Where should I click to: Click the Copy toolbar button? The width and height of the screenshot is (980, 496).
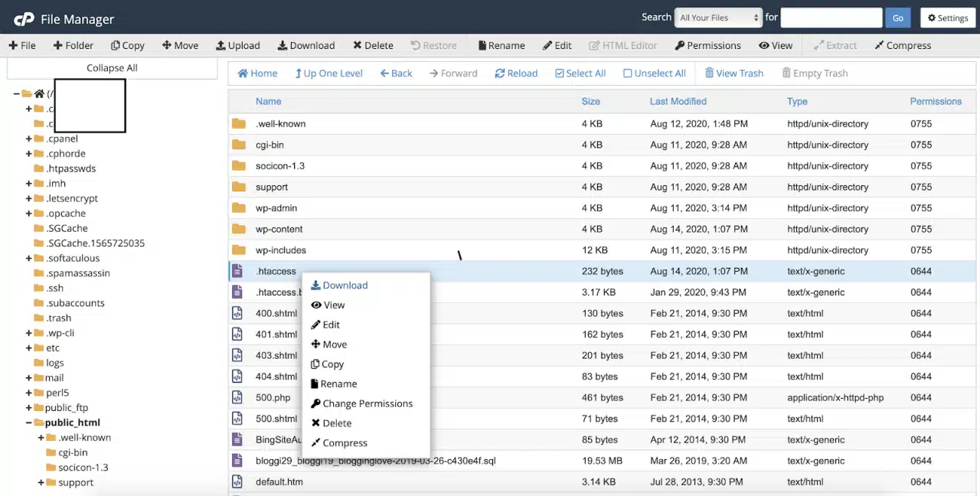coord(127,45)
